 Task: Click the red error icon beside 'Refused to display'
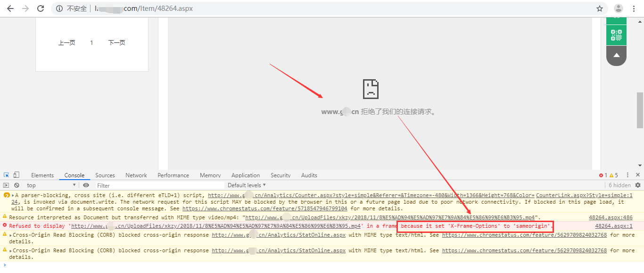[5, 225]
